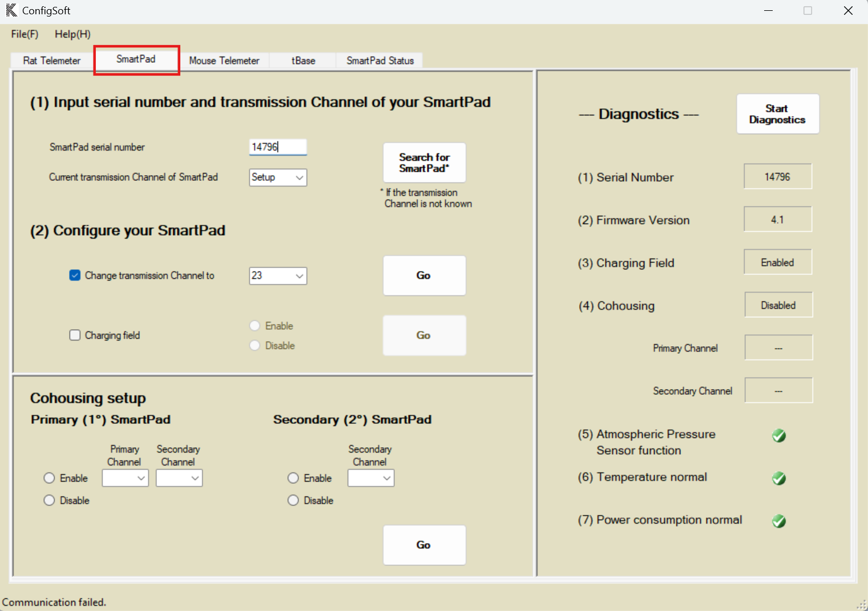
Task: Click Go next to transmission Channel change
Action: [x=424, y=276]
